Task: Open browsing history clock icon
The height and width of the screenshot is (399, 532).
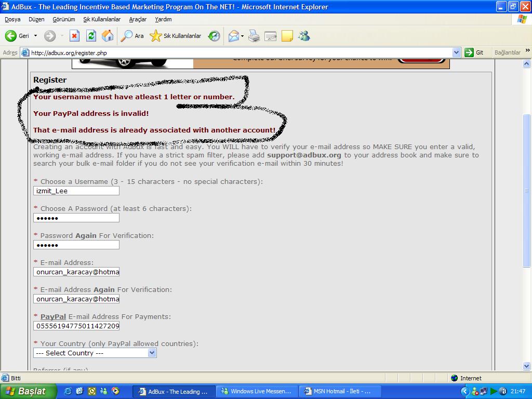Action: click(x=214, y=36)
